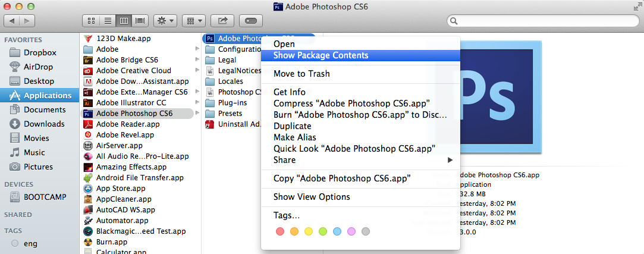Expand Adobe Exte...Manager CS6 arrow
Screen dimensions: 644x254
(x=198, y=92)
